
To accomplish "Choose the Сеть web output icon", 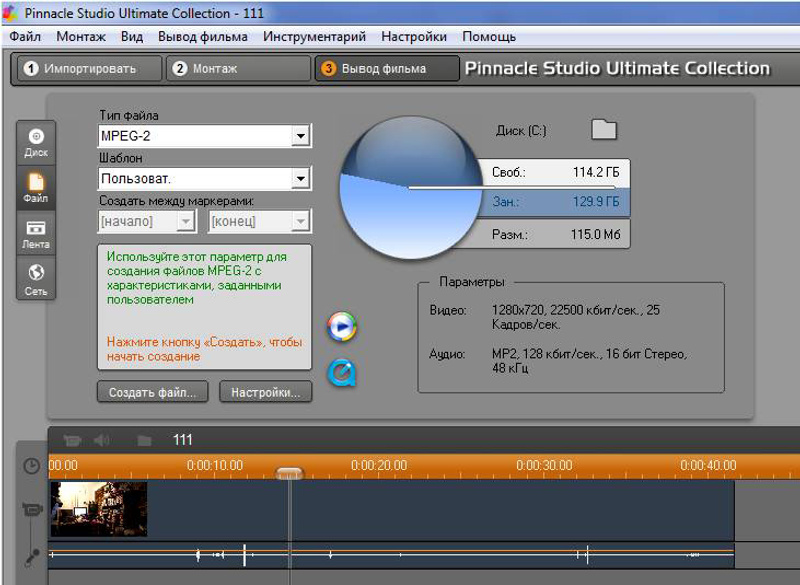I will pyautogui.click(x=36, y=278).
